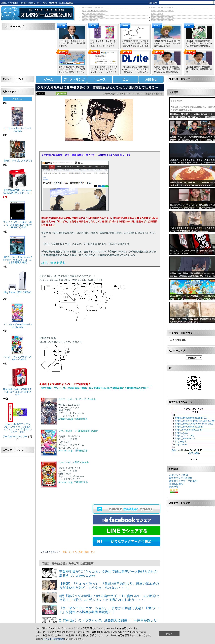Image resolution: width=215 pixels, height=644 pixels.
Task: Click the 361コメ DLsite article thumbnail
Action: (135, 58)
